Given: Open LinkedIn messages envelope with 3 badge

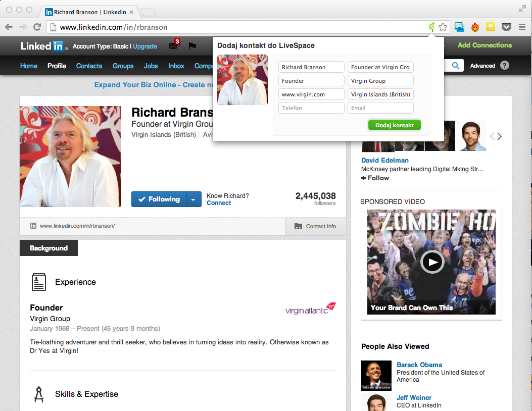Looking at the screenshot, I should (174, 45).
